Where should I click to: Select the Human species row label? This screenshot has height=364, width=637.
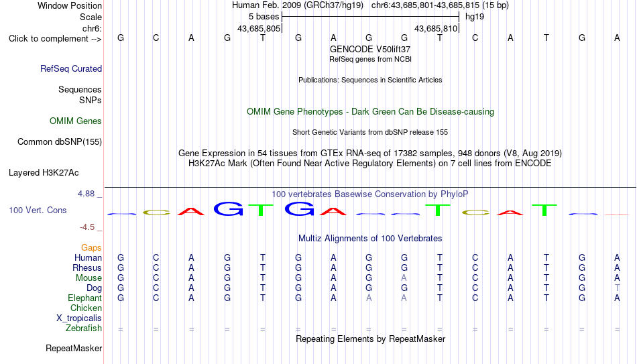coord(88,258)
